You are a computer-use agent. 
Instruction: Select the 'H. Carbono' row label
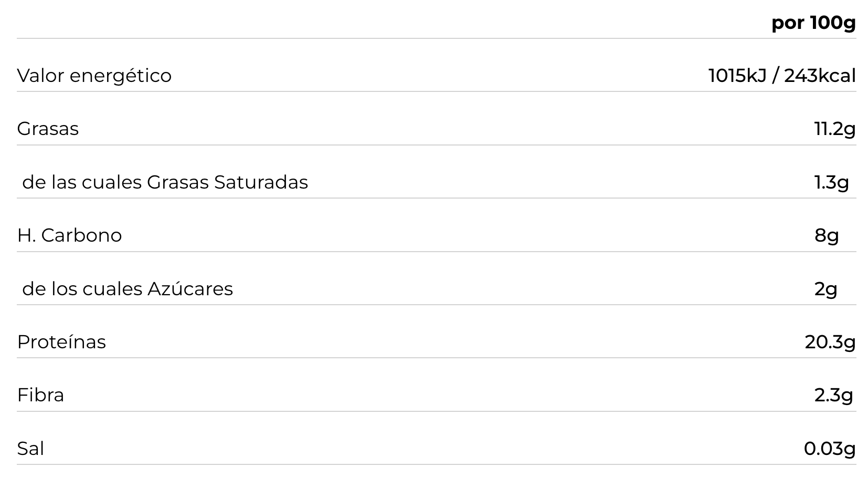(x=69, y=235)
